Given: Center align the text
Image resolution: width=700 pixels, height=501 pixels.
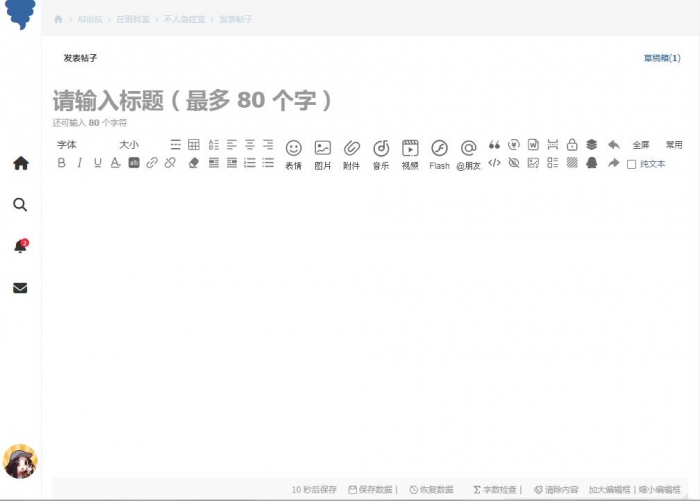Looking at the screenshot, I should (250, 144).
